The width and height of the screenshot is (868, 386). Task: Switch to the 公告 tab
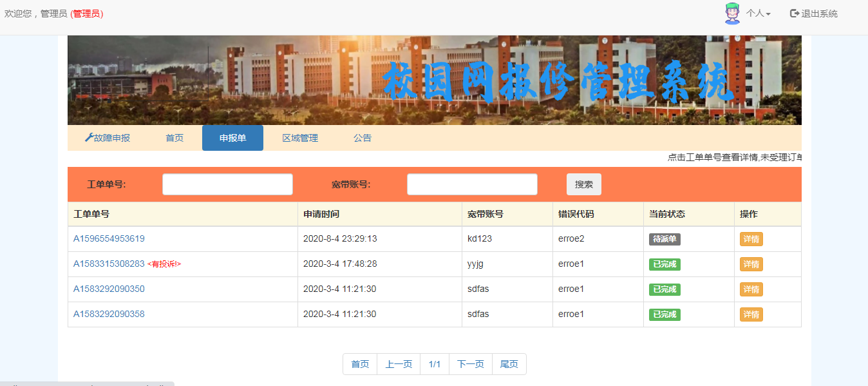[363, 138]
